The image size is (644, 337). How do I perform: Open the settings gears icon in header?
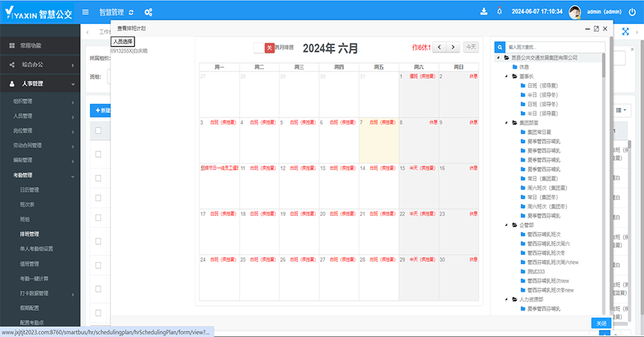point(149,12)
